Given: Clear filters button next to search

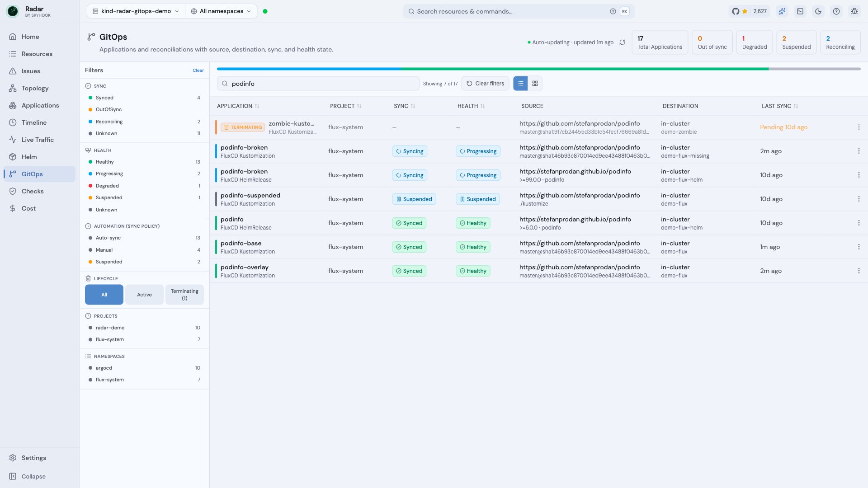Looking at the screenshot, I should (485, 84).
